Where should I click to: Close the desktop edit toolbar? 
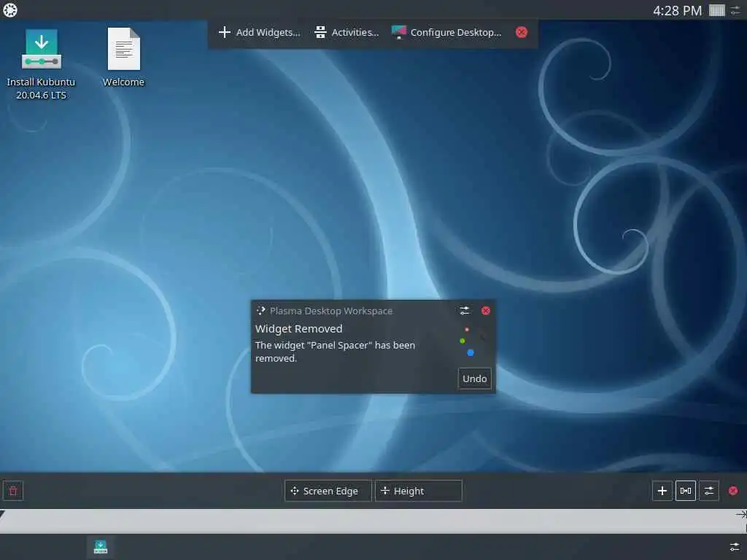pos(522,32)
